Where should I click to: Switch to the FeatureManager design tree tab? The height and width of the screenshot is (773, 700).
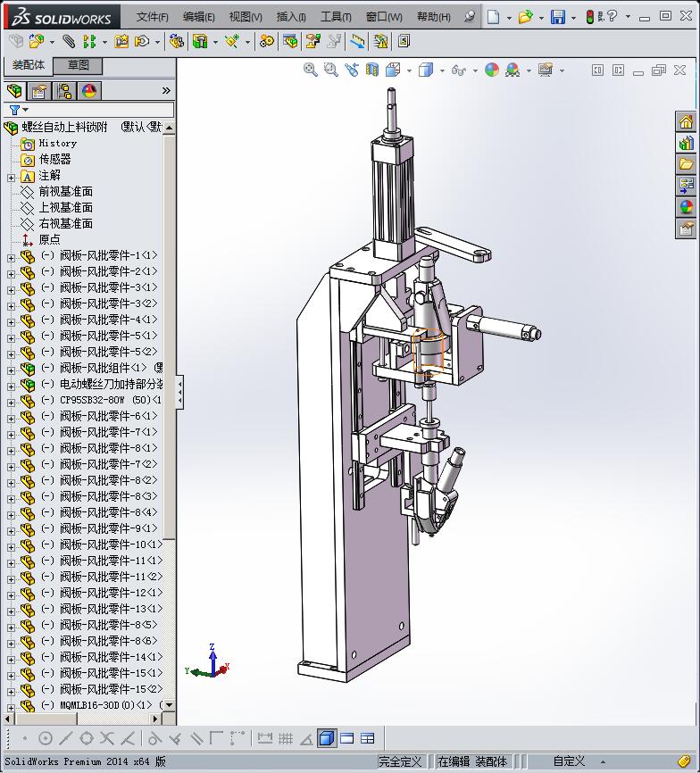(15, 91)
